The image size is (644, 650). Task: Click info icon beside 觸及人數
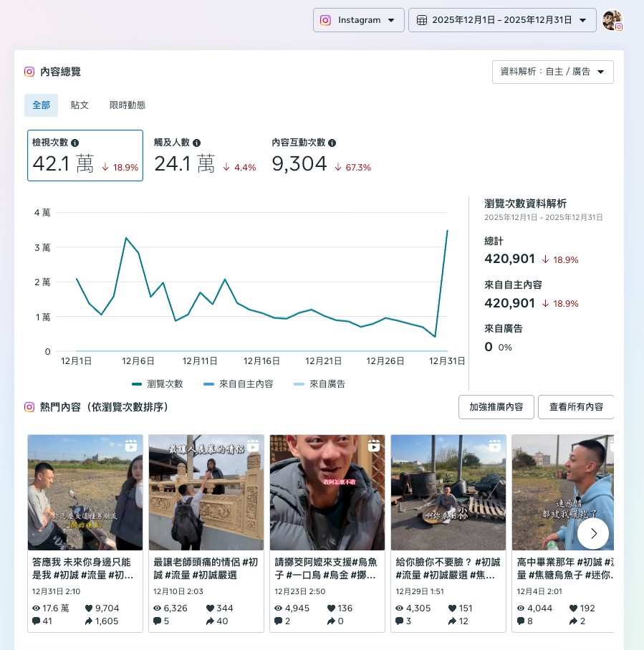pyautogui.click(x=197, y=143)
